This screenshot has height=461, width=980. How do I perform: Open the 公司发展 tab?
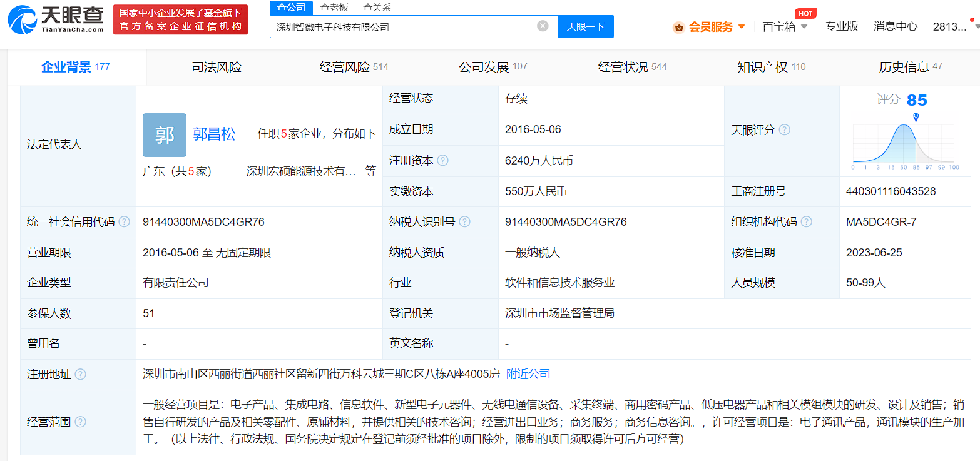pos(493,67)
